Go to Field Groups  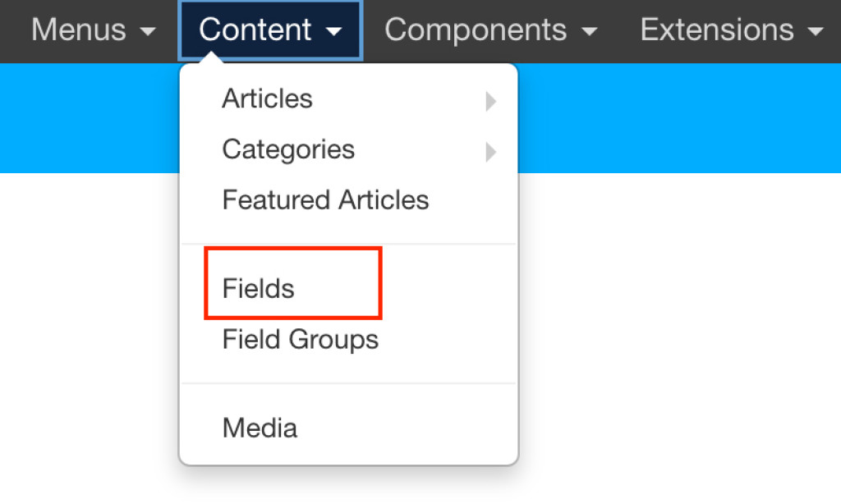point(300,339)
